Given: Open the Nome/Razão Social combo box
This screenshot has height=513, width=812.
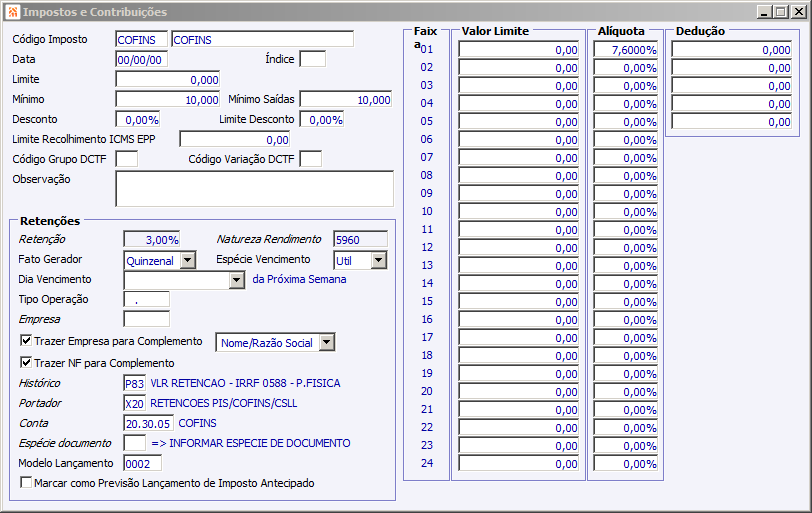Looking at the screenshot, I should point(327,342).
